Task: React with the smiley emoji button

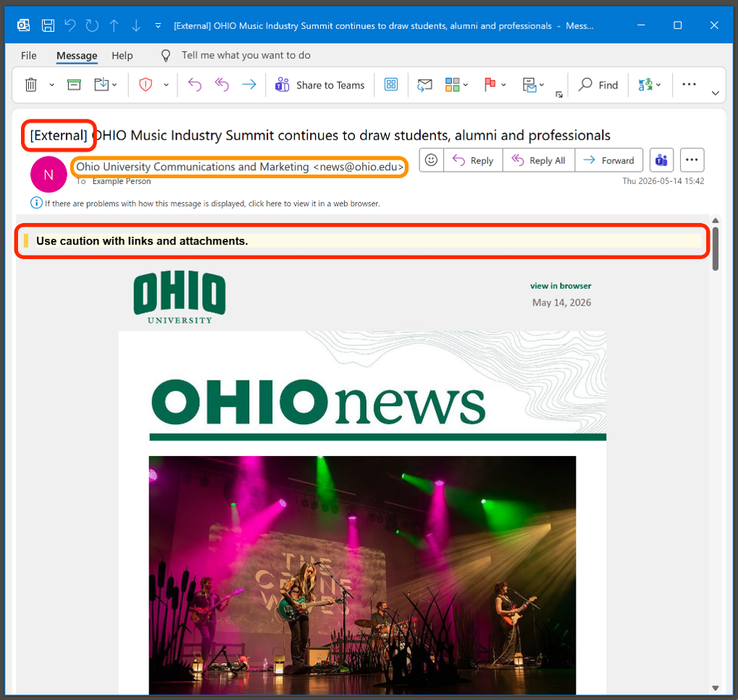Action: [x=431, y=161]
